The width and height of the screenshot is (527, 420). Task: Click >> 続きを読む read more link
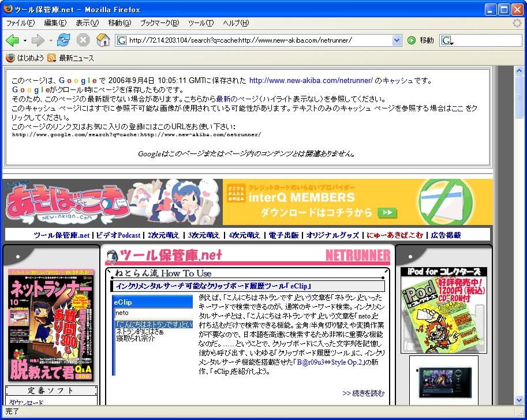coord(363,393)
